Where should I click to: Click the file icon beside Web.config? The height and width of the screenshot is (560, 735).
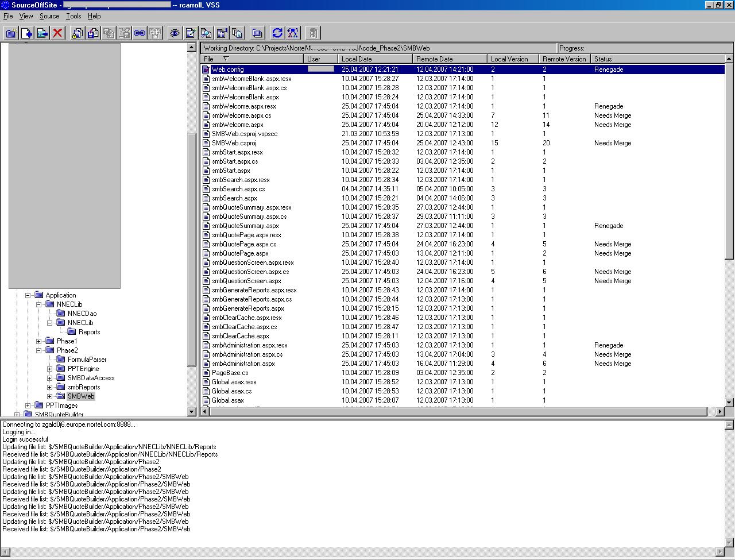pos(206,69)
